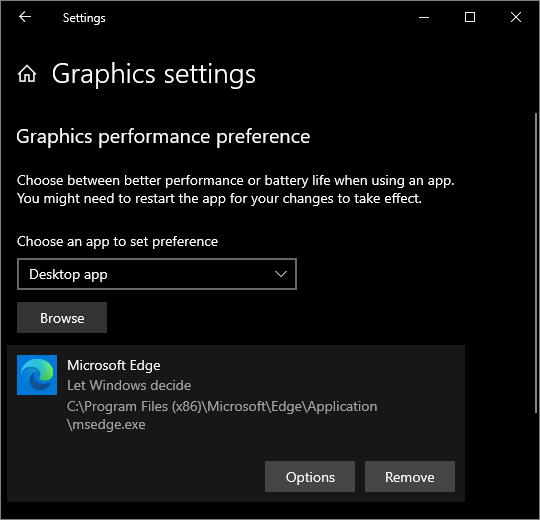The width and height of the screenshot is (540, 520).
Task: Expand the Desktop app dropdown
Action: (157, 274)
